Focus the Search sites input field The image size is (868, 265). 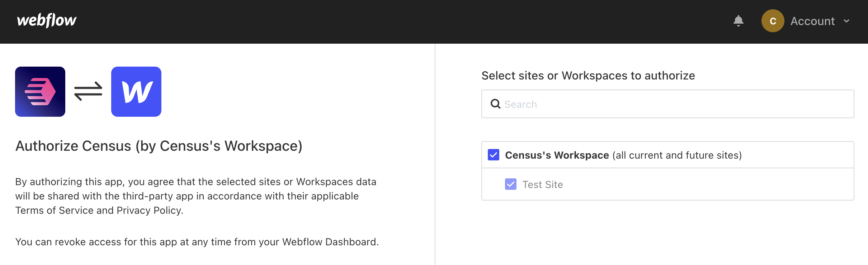coord(674,104)
